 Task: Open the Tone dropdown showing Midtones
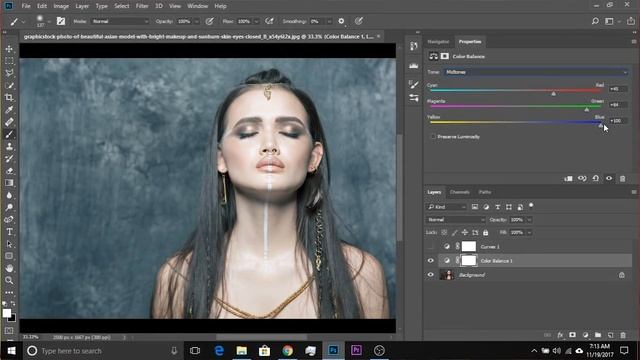coord(536,72)
